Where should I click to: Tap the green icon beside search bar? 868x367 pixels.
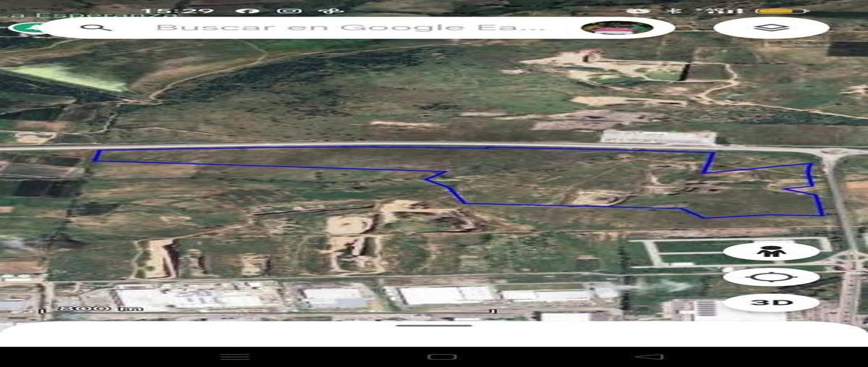pyautogui.click(x=26, y=29)
